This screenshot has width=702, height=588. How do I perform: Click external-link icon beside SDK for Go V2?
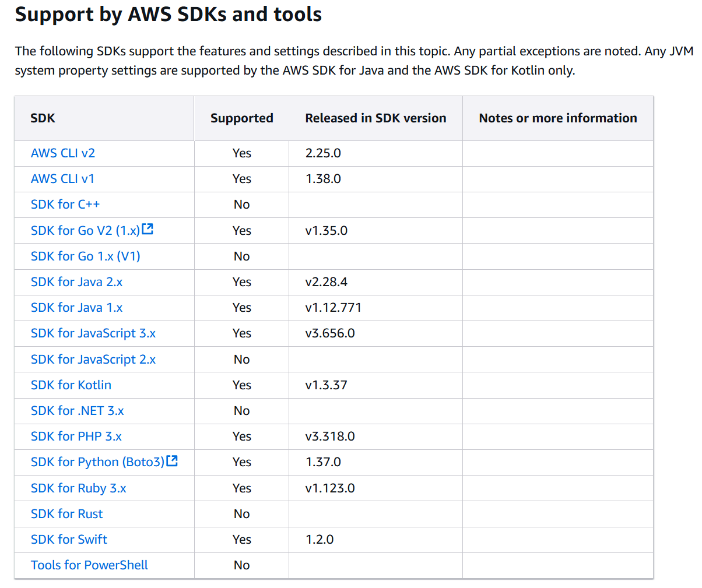coord(148,230)
